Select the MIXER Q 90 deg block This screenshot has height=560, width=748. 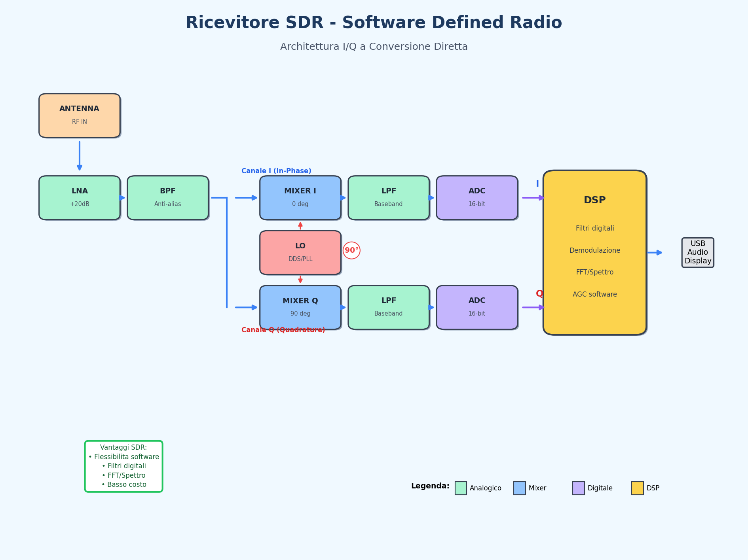point(300,307)
